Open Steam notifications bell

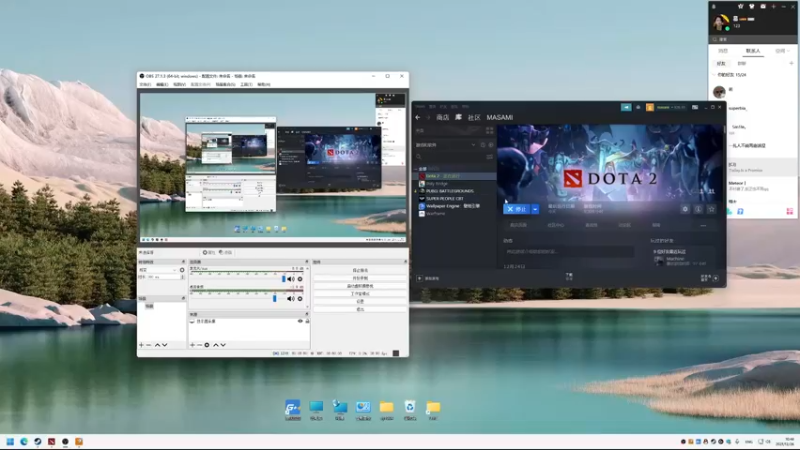(x=638, y=107)
